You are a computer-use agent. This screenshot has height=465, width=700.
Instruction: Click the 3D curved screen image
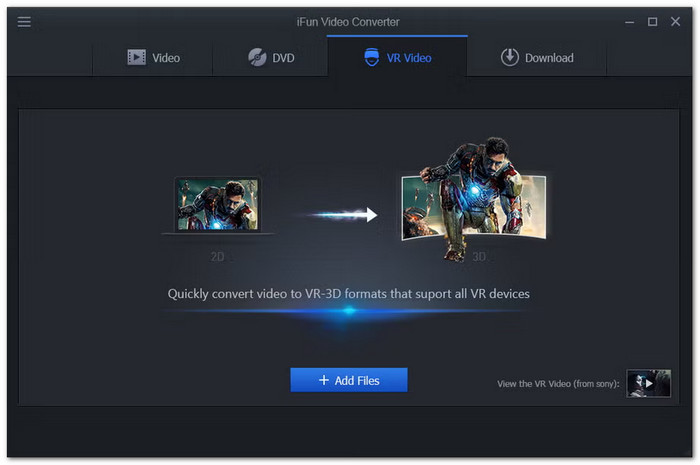point(474,199)
